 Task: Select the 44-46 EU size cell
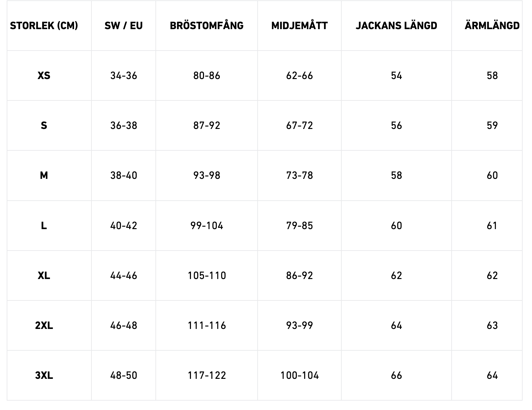pos(124,276)
